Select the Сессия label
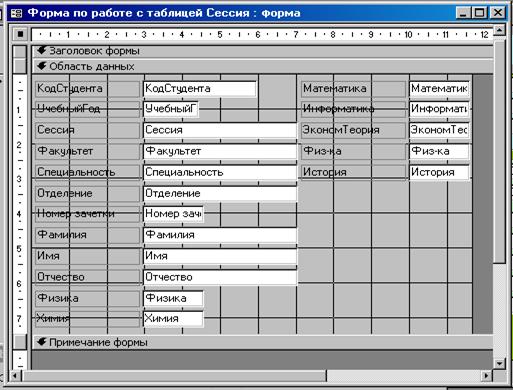 tap(88, 130)
